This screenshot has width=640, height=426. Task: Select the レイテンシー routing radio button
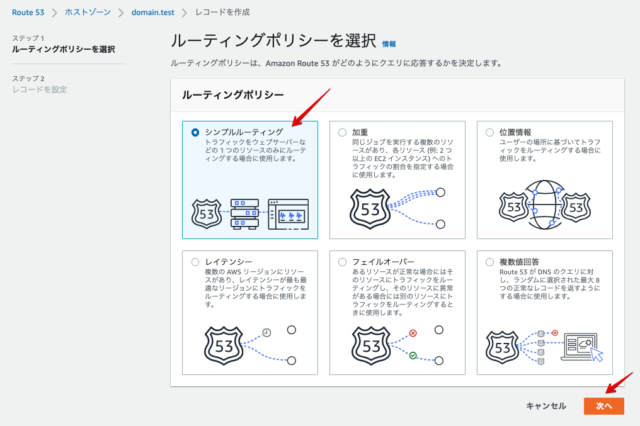point(195,262)
